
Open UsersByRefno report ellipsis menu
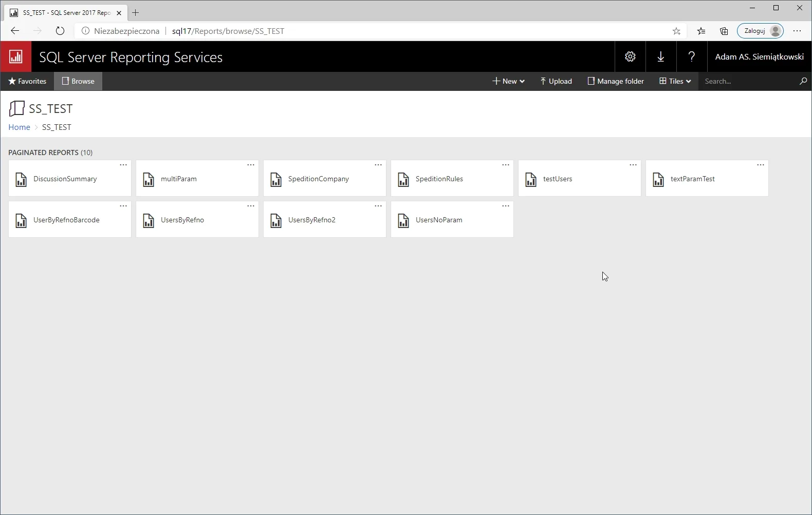point(251,206)
